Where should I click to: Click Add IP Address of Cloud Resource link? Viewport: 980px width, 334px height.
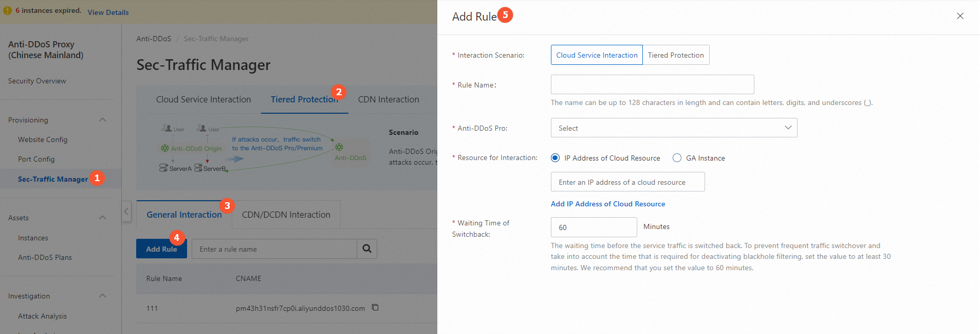click(608, 204)
